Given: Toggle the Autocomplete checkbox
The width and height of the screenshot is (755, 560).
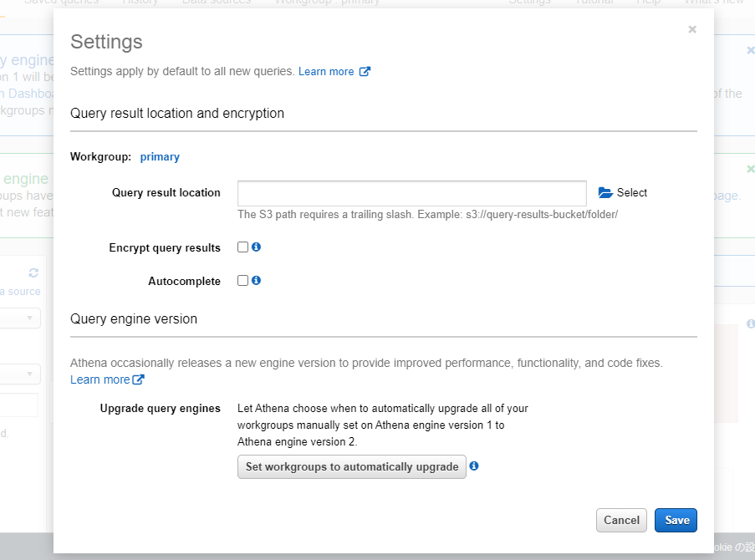Looking at the screenshot, I should [243, 281].
